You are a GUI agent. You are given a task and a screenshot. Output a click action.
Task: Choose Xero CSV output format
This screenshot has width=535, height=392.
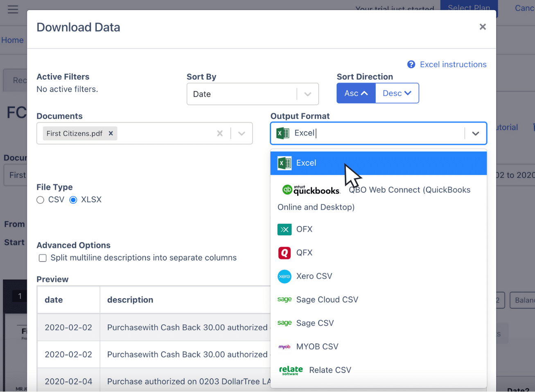[379, 276]
